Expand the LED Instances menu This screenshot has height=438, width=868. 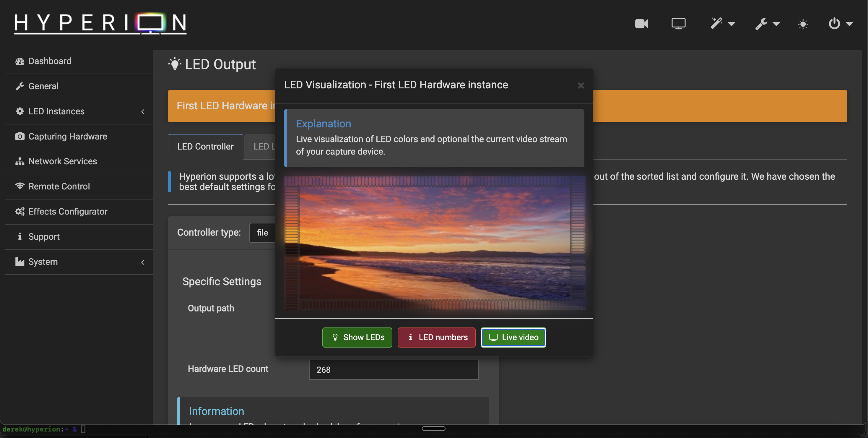(79, 111)
